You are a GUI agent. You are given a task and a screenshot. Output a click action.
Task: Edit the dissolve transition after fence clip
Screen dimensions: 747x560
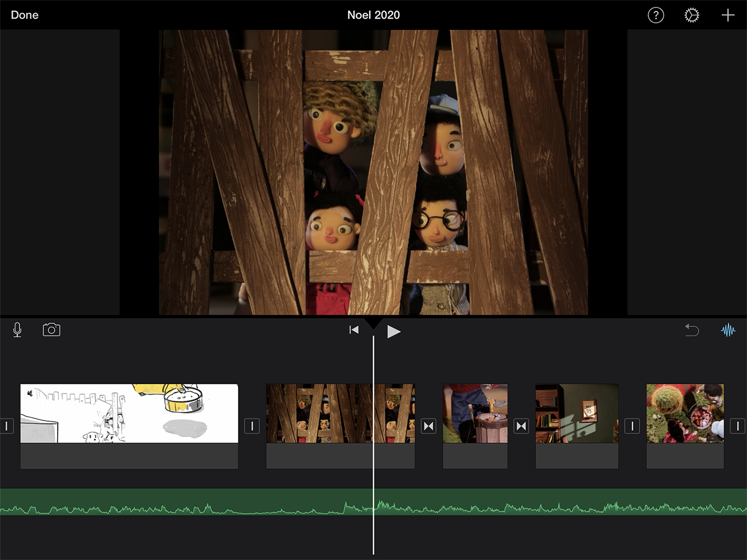click(428, 426)
